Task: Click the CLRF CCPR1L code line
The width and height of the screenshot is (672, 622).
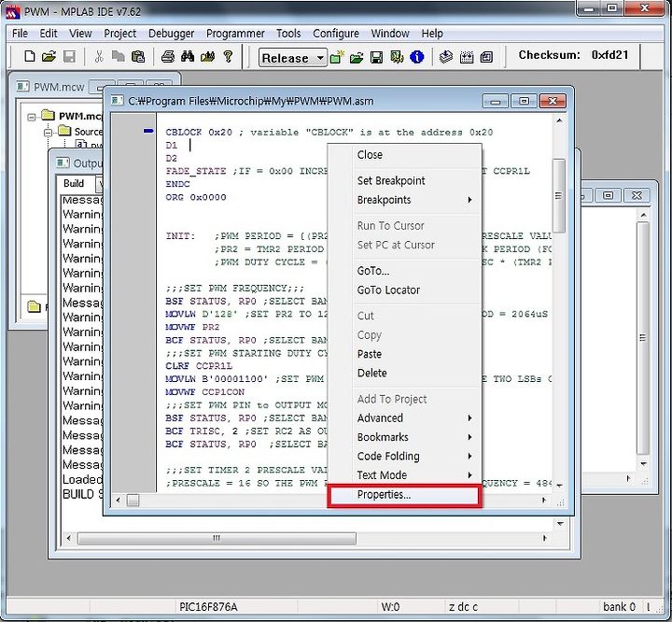Action: tap(199, 367)
